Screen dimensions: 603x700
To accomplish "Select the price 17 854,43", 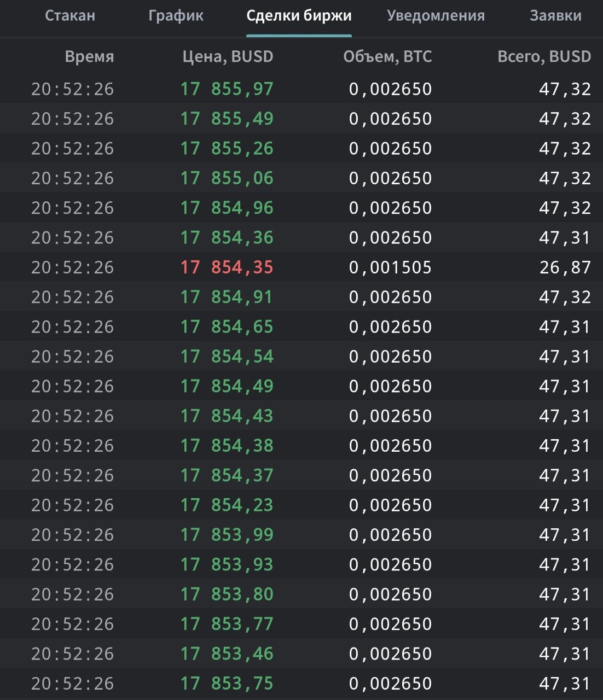I will pyautogui.click(x=227, y=416).
